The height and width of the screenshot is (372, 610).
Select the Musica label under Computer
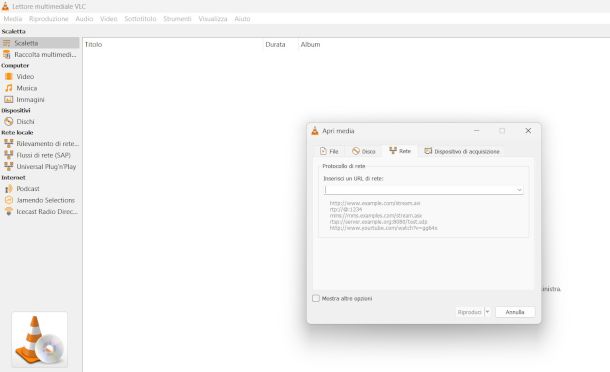tap(27, 88)
